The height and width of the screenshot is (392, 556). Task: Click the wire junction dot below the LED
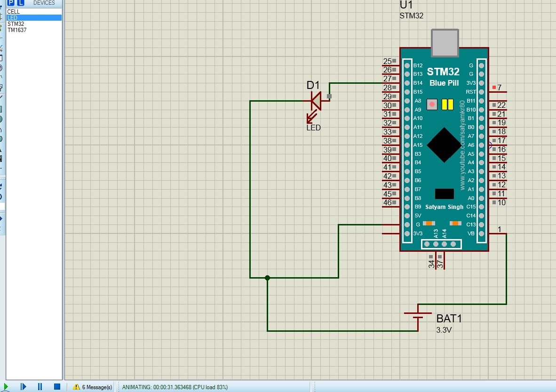click(x=267, y=278)
